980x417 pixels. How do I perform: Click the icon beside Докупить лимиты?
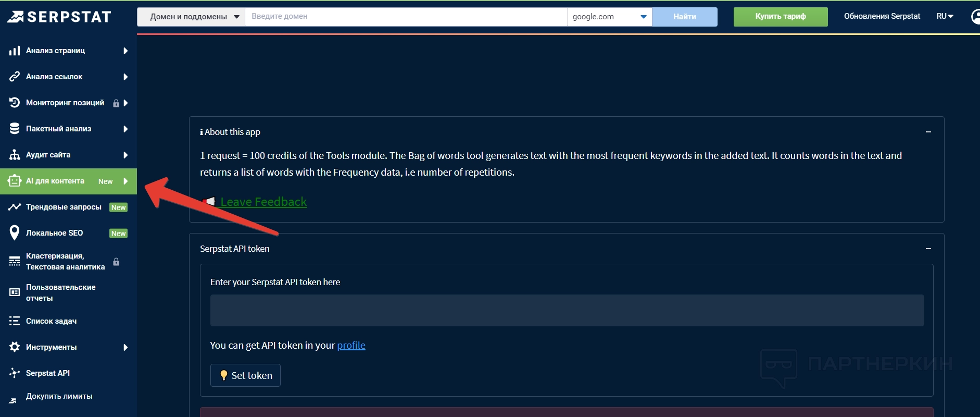[13, 400]
